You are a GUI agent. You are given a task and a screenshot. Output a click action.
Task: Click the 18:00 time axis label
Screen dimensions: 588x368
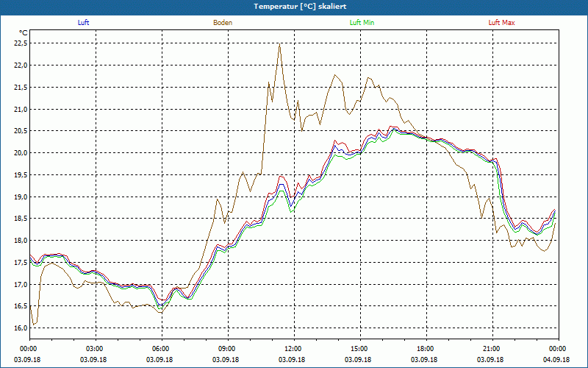(x=426, y=349)
